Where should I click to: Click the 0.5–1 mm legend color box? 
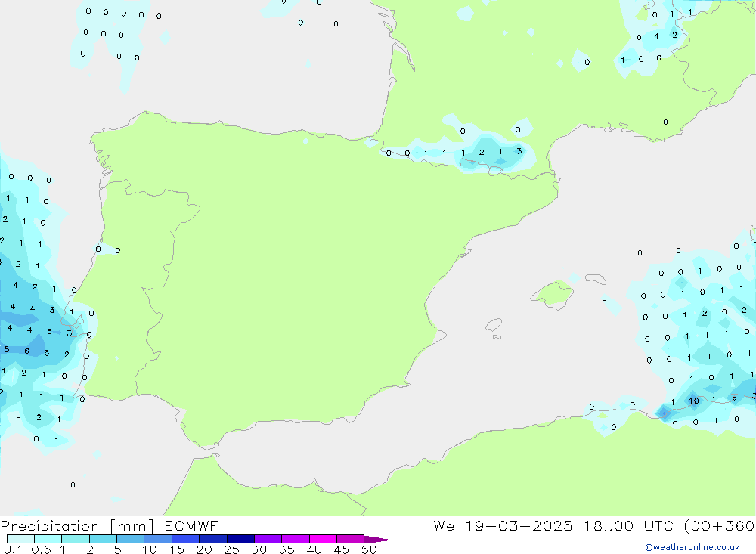point(48,539)
